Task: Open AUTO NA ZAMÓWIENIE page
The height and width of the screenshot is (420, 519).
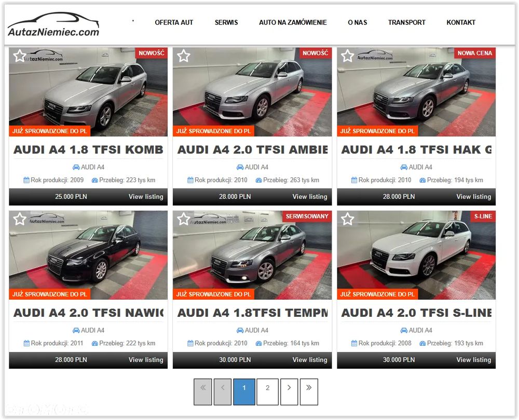Action: (293, 22)
